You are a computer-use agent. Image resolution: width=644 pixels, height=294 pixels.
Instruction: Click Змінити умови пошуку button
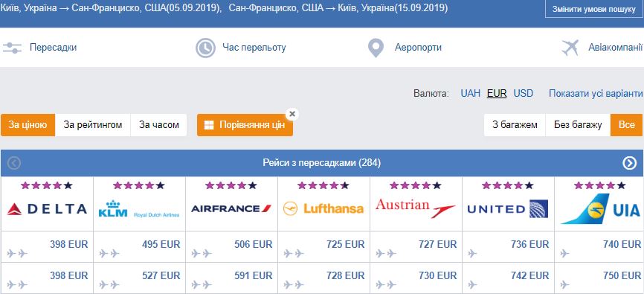pos(594,9)
